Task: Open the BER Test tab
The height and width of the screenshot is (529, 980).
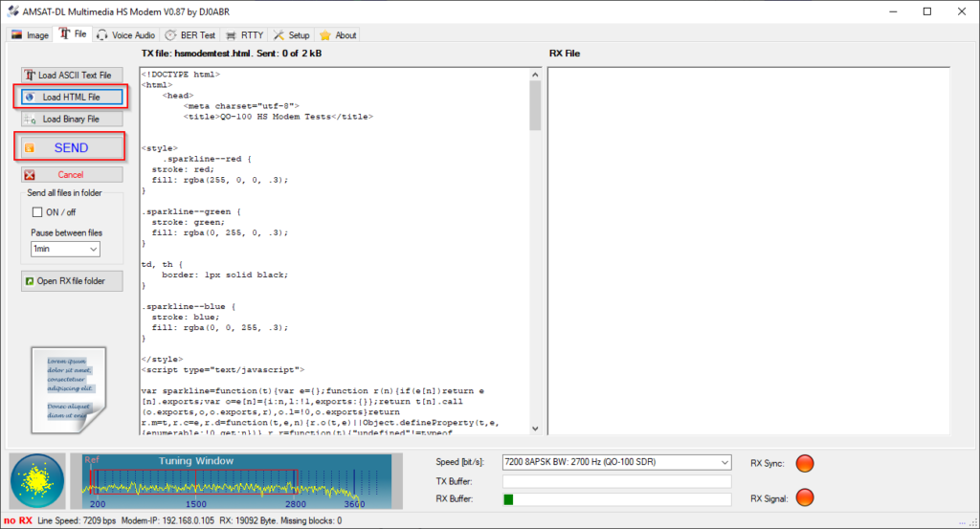Action: [x=190, y=35]
